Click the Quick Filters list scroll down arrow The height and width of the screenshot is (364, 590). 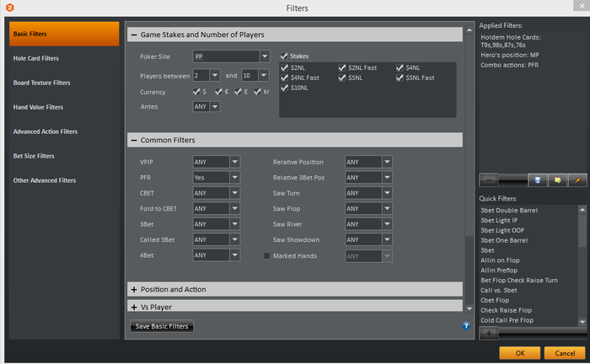tap(582, 322)
